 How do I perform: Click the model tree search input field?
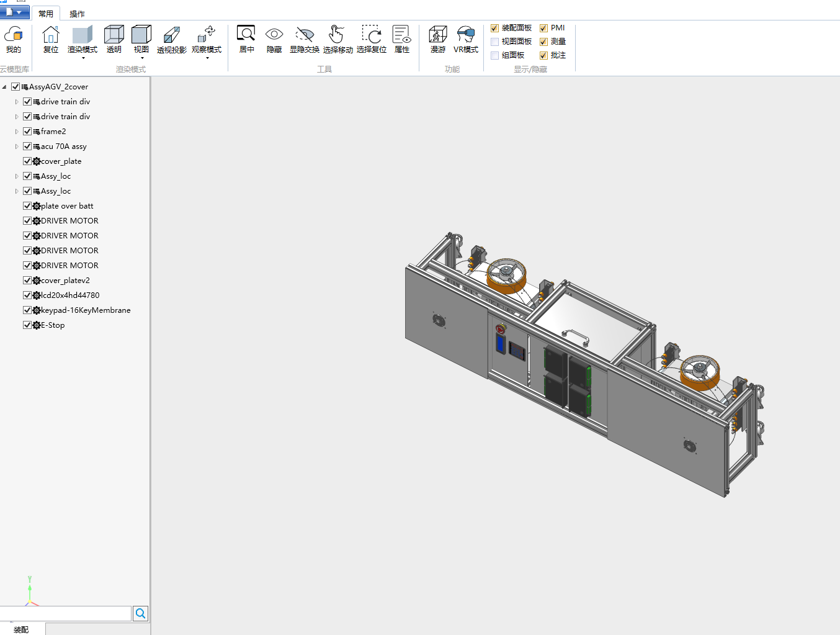[65, 613]
